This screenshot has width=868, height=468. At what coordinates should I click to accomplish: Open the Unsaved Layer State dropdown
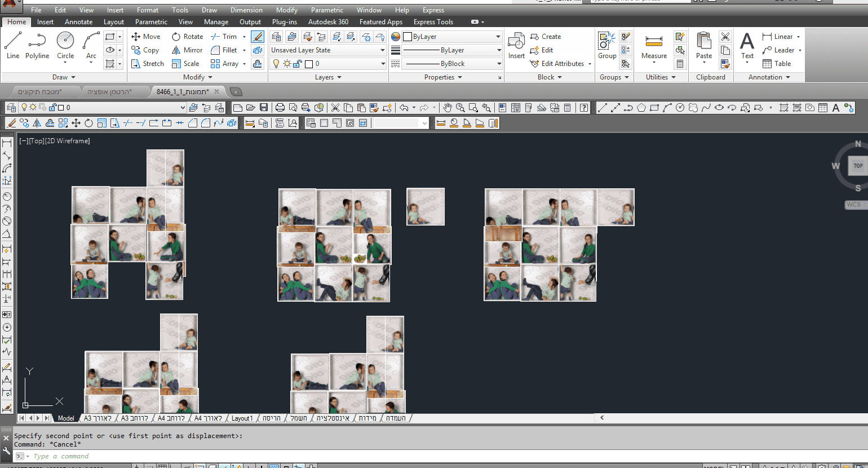coord(328,50)
